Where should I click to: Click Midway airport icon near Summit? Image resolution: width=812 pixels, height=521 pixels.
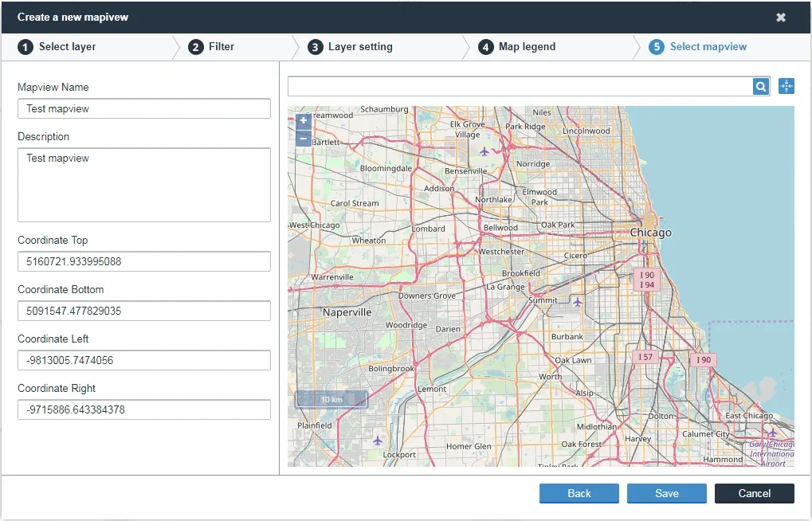point(578,301)
